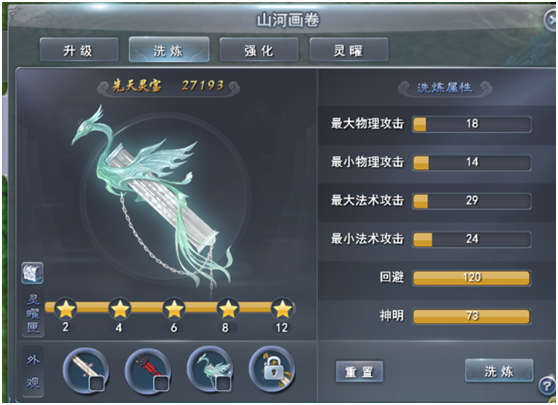Click the 洗炼 button at bottom right
The height and width of the screenshot is (405, 558).
(499, 370)
